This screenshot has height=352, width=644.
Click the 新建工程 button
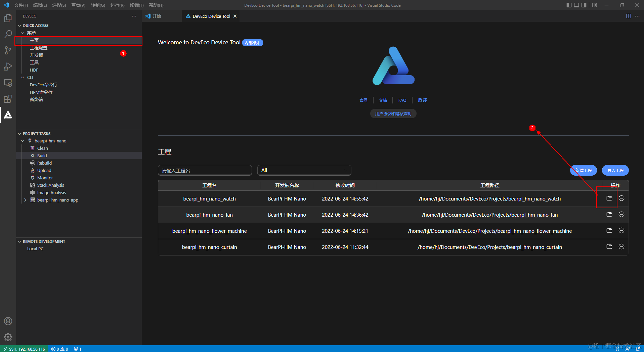pos(584,170)
